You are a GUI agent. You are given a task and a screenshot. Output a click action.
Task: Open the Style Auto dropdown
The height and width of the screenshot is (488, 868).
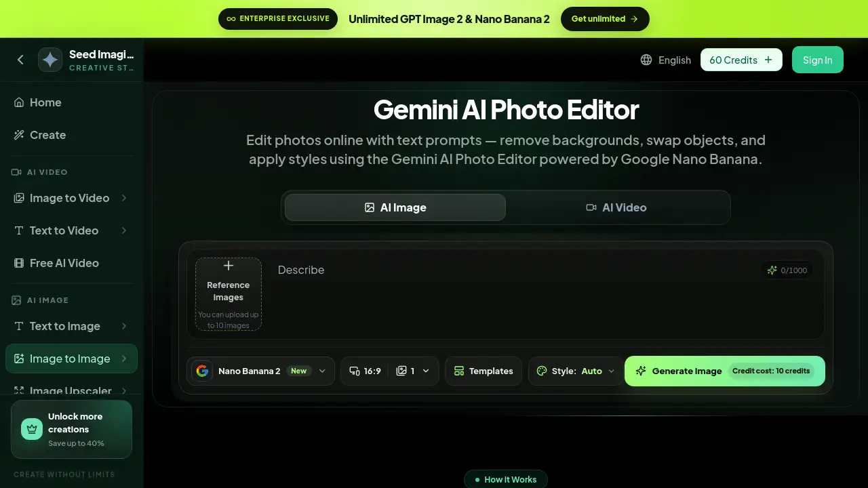point(576,371)
